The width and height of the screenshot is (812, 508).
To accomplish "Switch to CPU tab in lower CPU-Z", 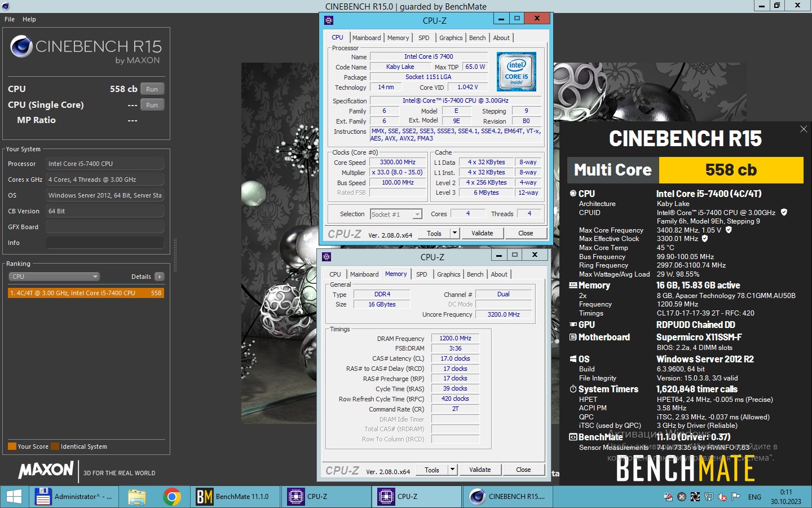I will click(335, 274).
